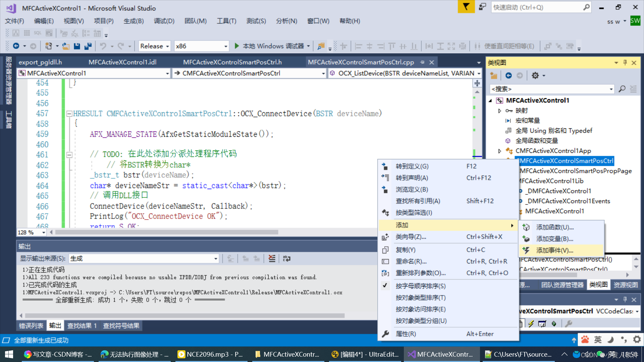The height and width of the screenshot is (362, 644).
Task: Click the Class View new folder icon
Action: [x=493, y=76]
